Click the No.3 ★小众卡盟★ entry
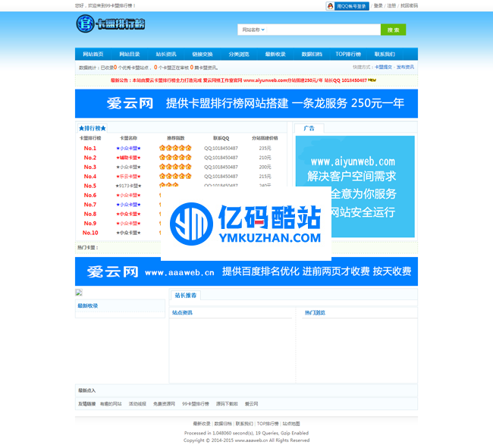 (129, 167)
